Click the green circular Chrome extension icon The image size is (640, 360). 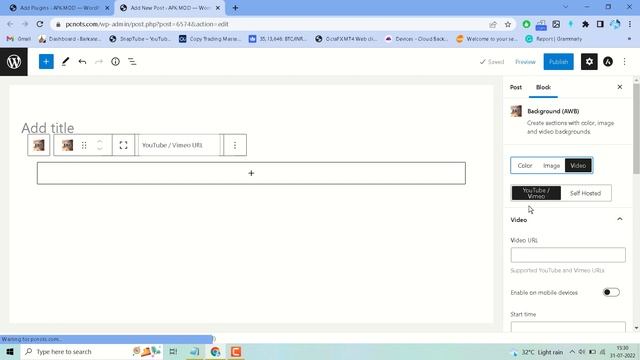[527, 24]
